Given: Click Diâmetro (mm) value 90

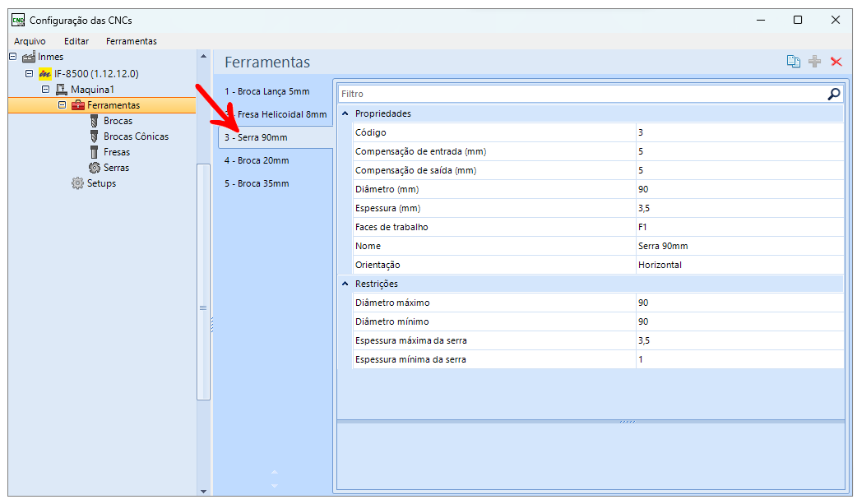Looking at the screenshot, I should (739, 189).
